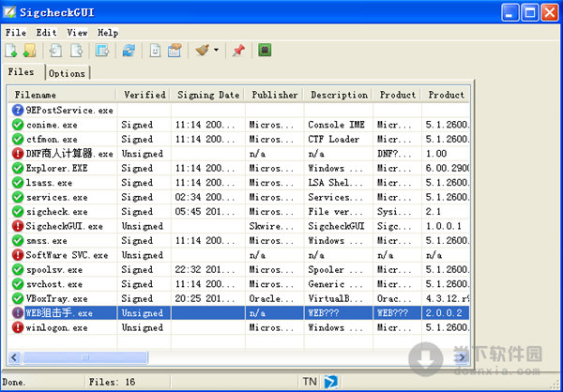
Task: Open the File menu
Action: click(x=16, y=33)
